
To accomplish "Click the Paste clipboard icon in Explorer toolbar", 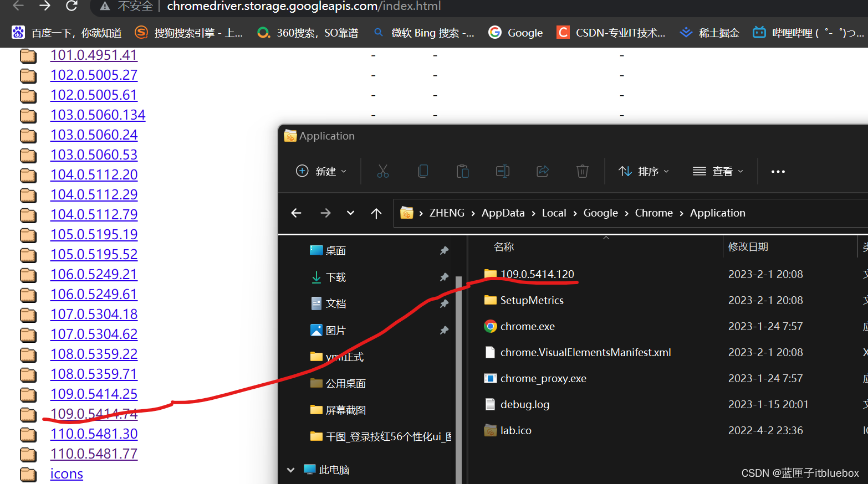I will pyautogui.click(x=463, y=171).
